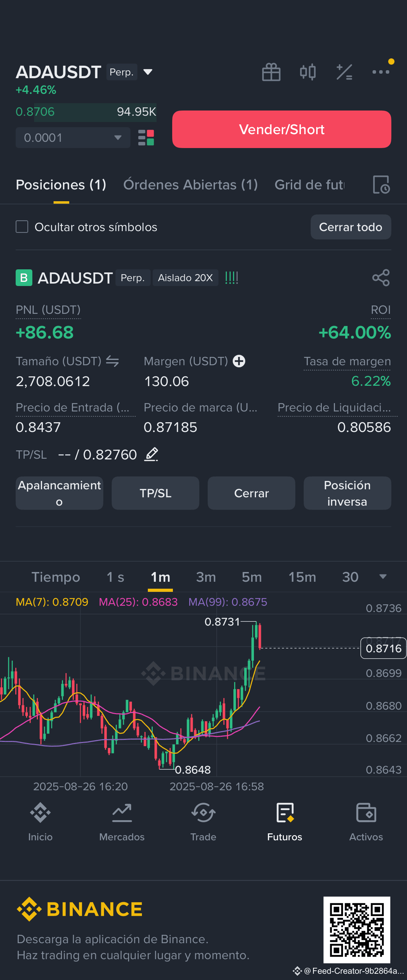Tap the PNL (USDT) label
This screenshot has height=980, width=407.
48,310
